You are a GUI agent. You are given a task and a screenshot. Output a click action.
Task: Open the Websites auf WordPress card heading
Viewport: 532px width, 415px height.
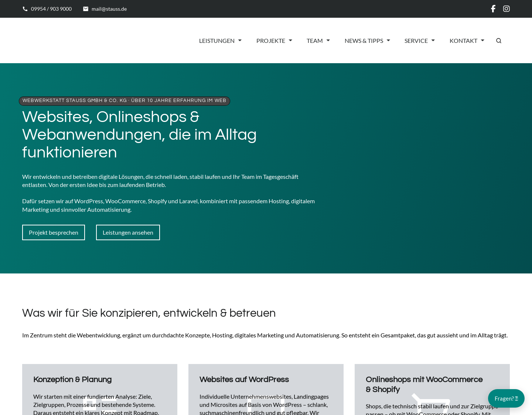tap(244, 380)
